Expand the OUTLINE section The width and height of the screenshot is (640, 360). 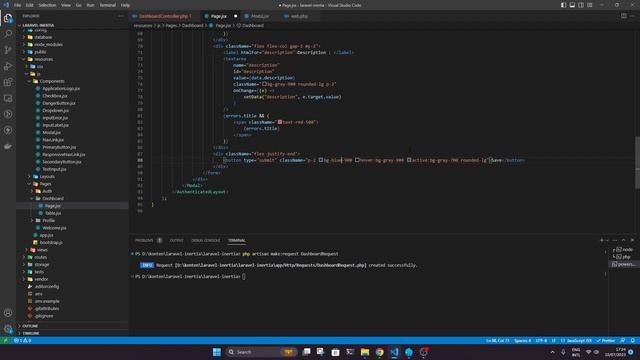pos(30,326)
